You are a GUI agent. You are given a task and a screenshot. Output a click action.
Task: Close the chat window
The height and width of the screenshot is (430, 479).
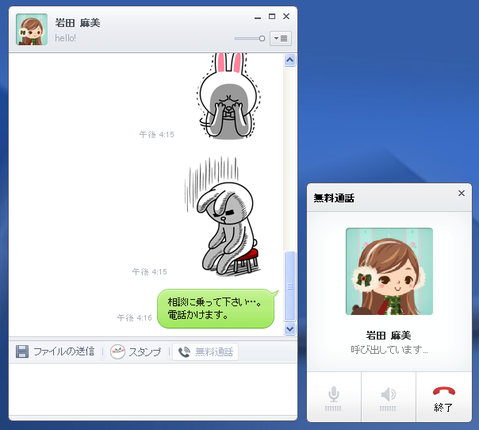pos(286,16)
